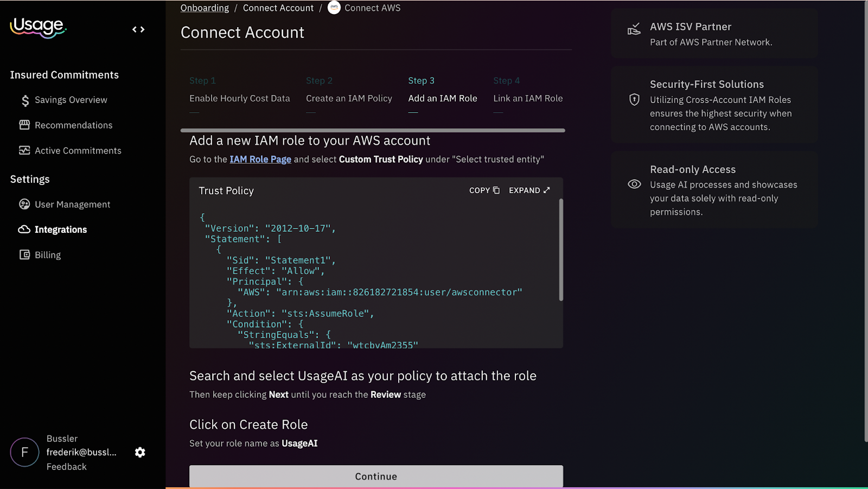Click the Feedback link
This screenshot has width=868, height=489.
pos(66,467)
